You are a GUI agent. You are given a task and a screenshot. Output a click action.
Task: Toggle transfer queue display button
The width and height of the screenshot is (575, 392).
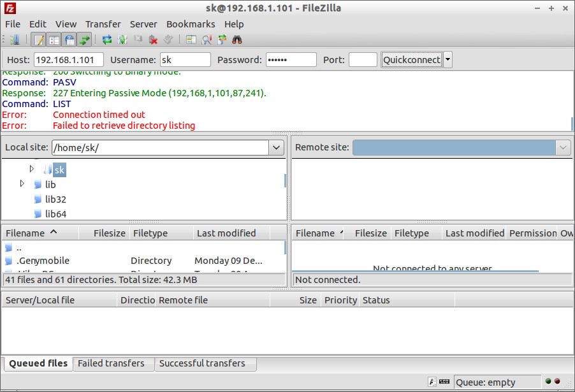(x=84, y=40)
